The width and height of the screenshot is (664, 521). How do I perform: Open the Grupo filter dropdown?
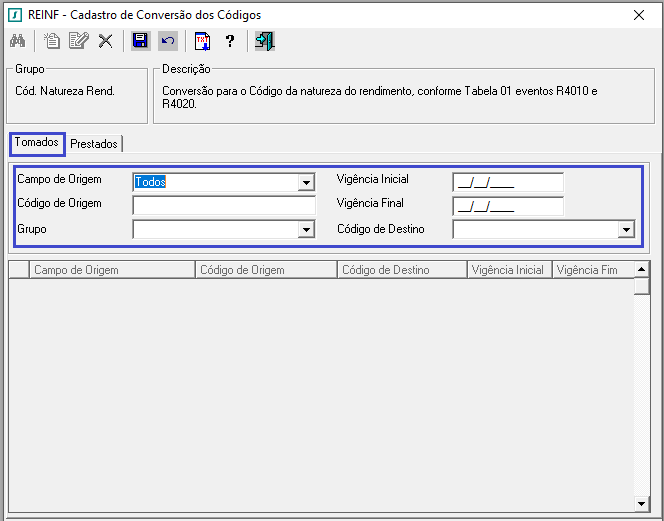pyautogui.click(x=306, y=230)
